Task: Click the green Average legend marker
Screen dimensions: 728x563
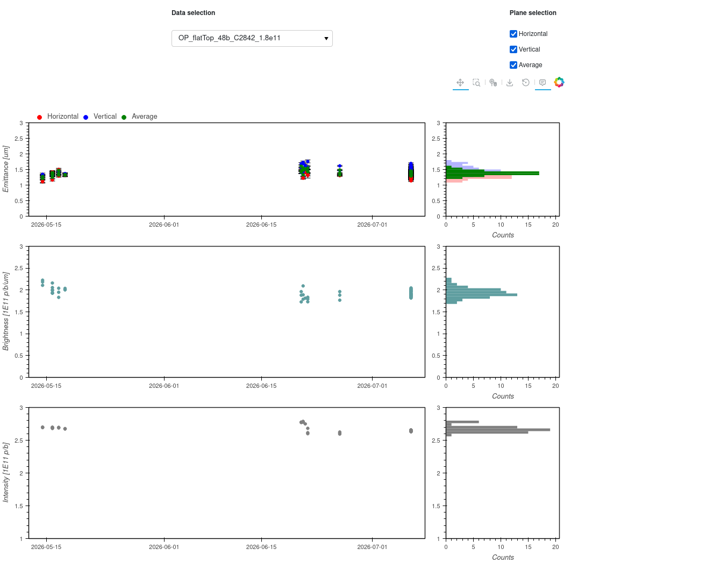Action: [124, 117]
